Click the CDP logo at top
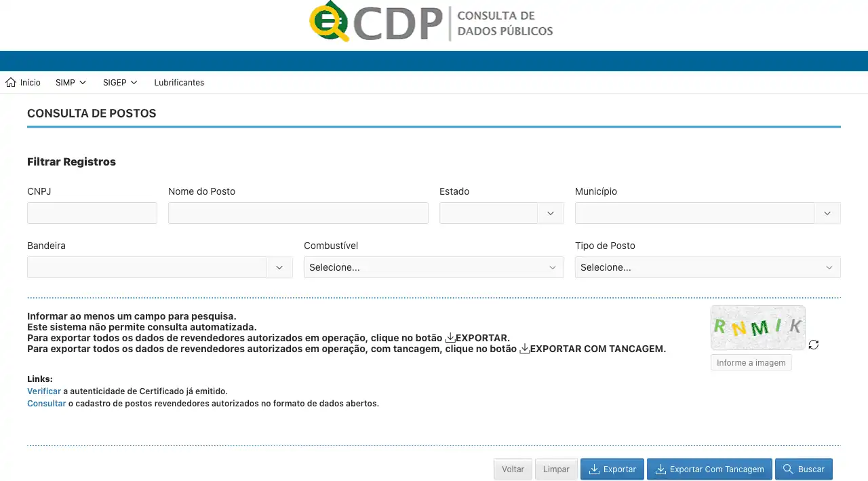This screenshot has height=481, width=868. 431,24
